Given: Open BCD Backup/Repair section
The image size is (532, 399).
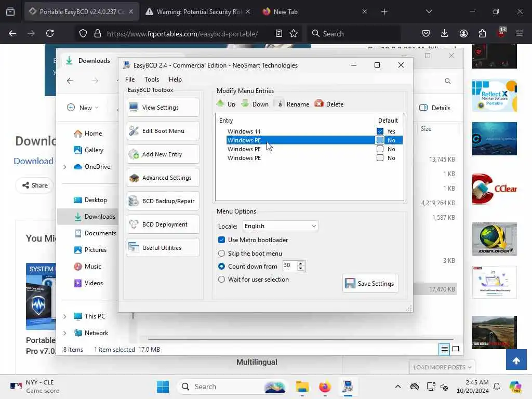Looking at the screenshot, I should 163,201.
